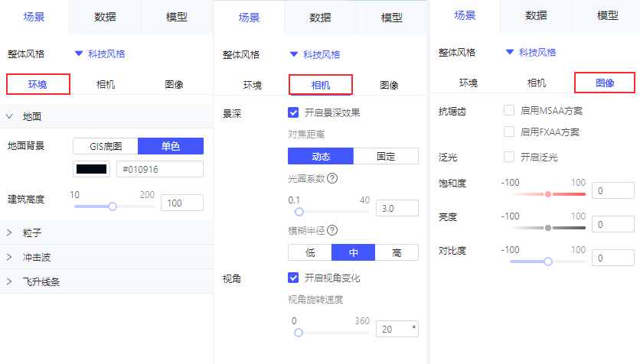
Task: Expand the 飞升线条 section
Action: (x=10, y=281)
